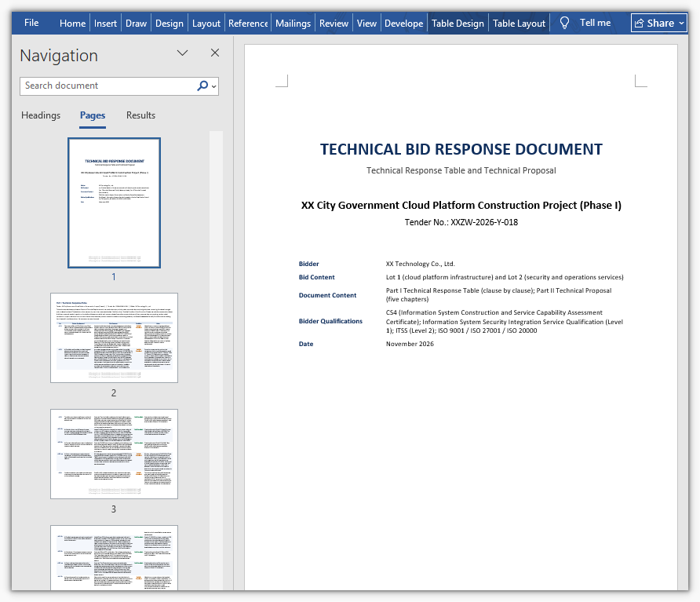The width and height of the screenshot is (700, 602).
Task: Click the Share button
Action: (x=654, y=23)
